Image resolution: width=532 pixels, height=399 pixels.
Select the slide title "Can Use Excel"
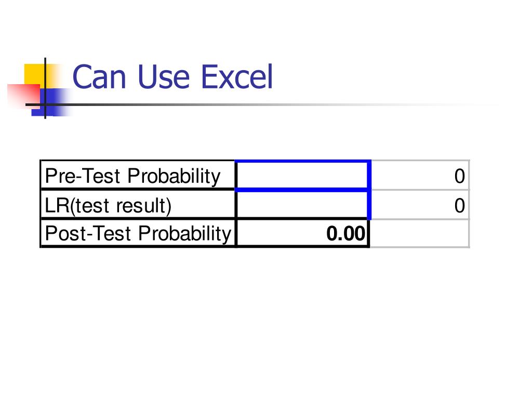coord(172,77)
